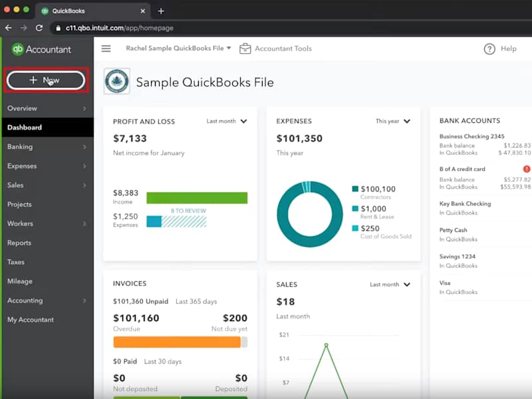
Task: Open the Expenses This year dropdown
Action: point(393,121)
